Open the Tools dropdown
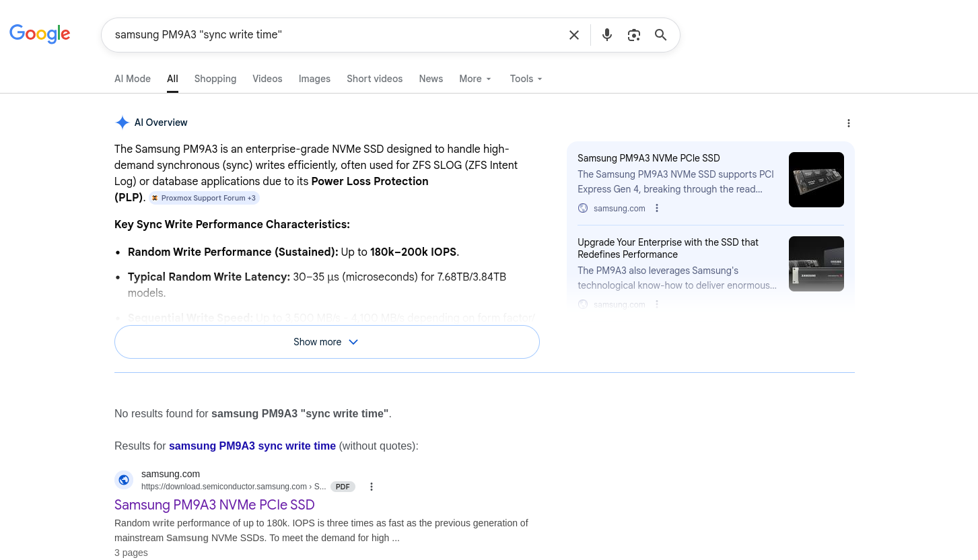978x560 pixels. pos(526,79)
